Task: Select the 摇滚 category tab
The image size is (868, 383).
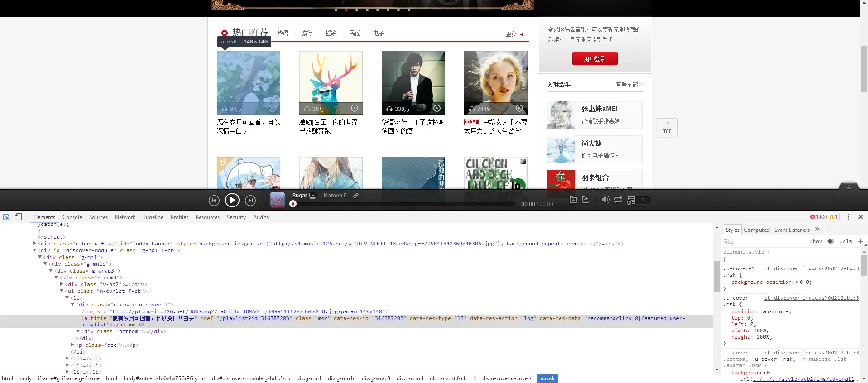Action: [x=331, y=33]
